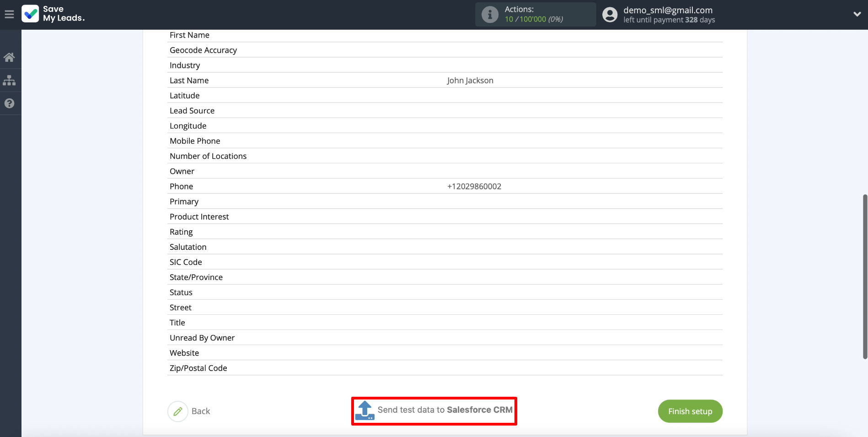Viewport: 868px width, 437px height.
Task: Click the Back link text
Action: tap(201, 411)
